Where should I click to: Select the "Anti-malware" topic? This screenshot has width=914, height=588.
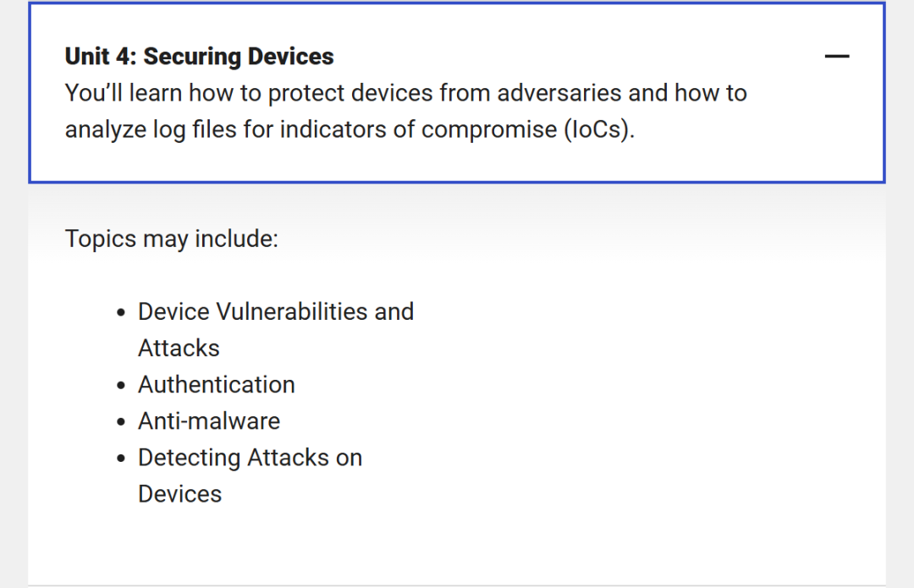point(209,421)
